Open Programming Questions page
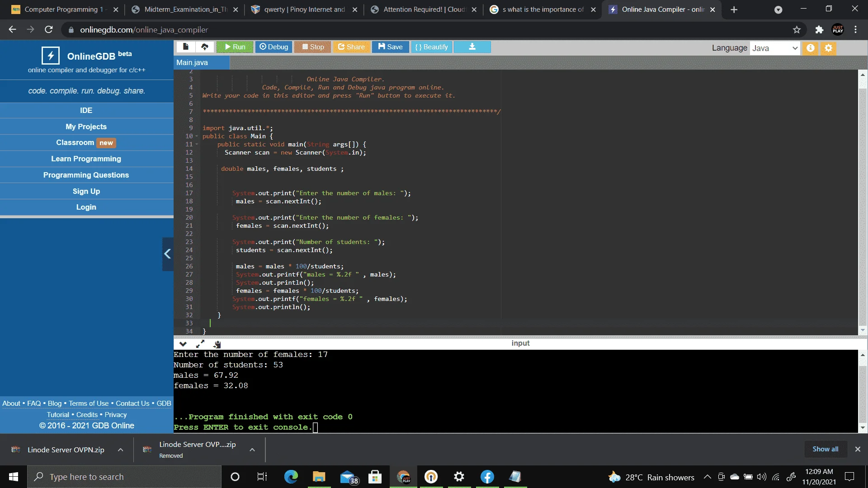868x488 pixels. pyautogui.click(x=86, y=175)
